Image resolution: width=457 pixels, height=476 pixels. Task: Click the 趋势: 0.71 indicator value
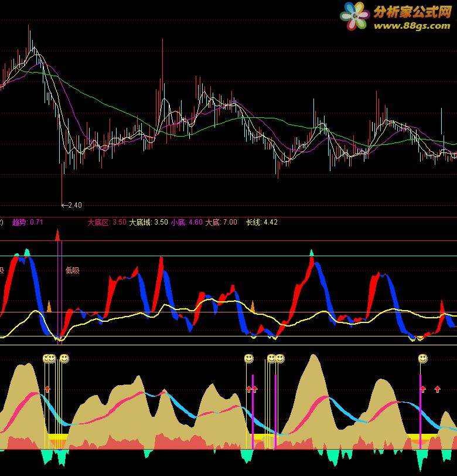[28, 222]
